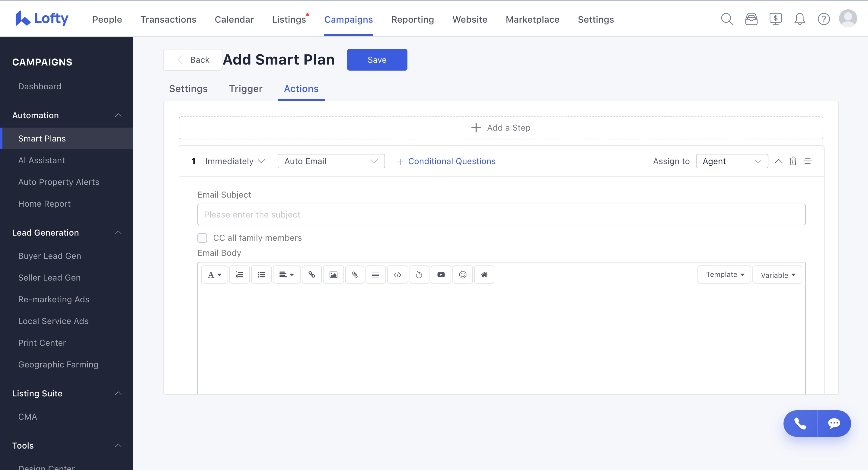Insert a hyperlink in email body

(x=312, y=275)
